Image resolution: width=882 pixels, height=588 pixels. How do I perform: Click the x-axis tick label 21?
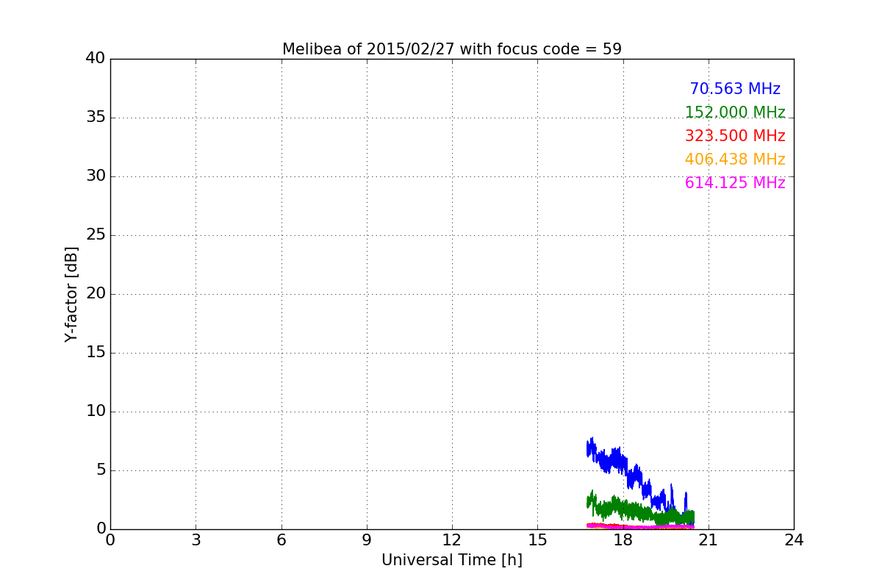pos(709,540)
